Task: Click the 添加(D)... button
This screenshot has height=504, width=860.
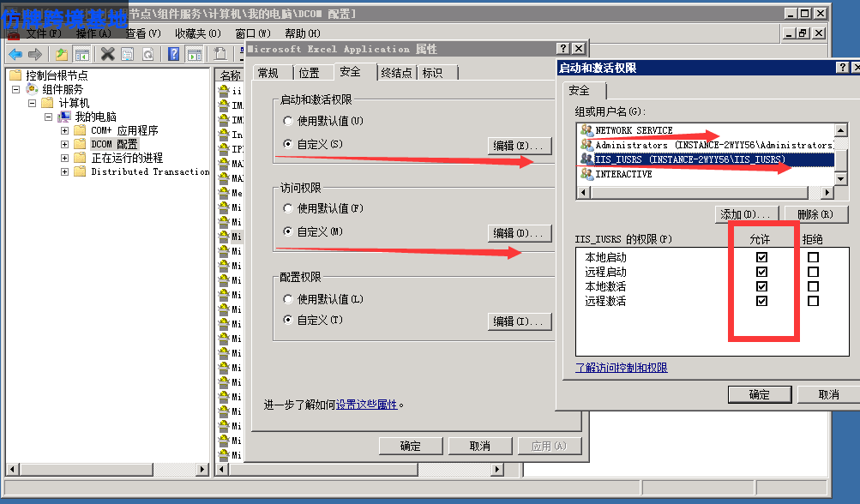Action: [747, 214]
